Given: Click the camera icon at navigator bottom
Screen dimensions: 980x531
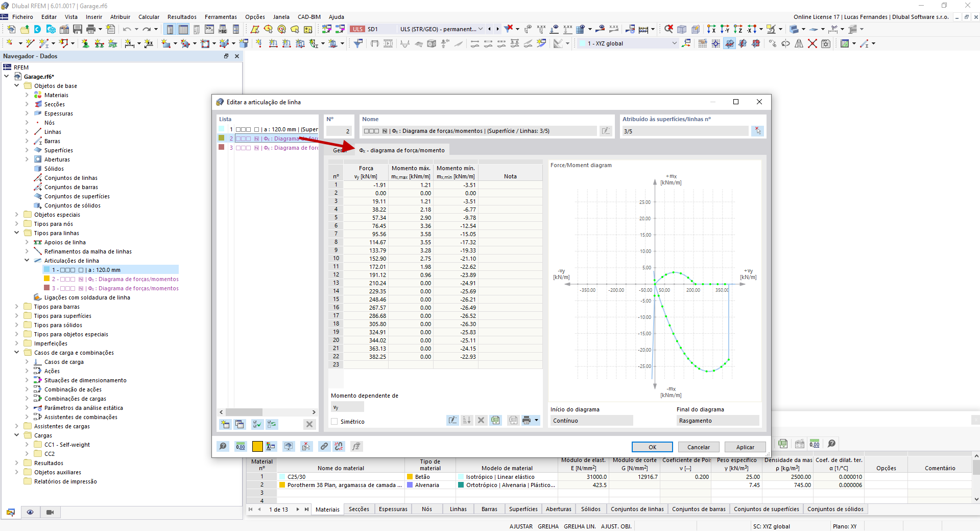Looking at the screenshot, I should (50, 512).
